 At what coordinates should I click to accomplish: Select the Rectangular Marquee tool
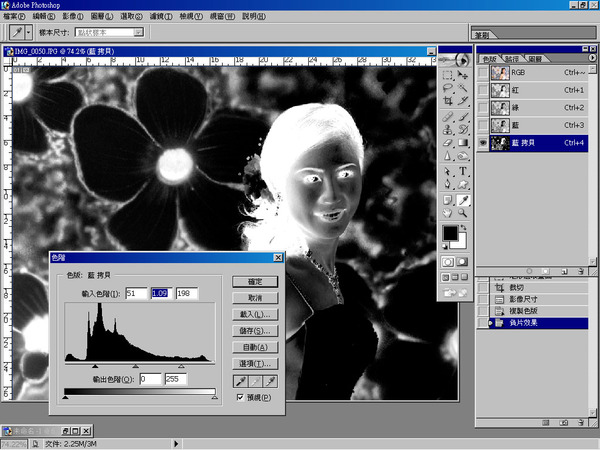pos(449,73)
